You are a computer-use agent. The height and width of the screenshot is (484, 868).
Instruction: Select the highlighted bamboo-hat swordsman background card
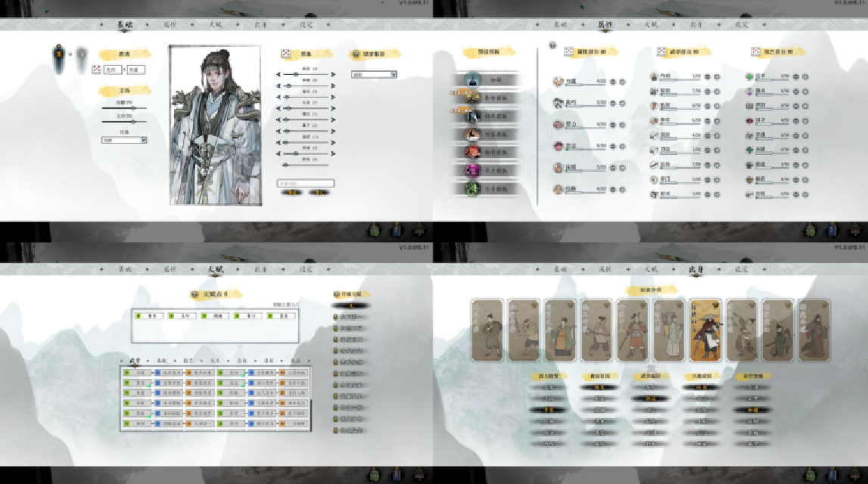point(705,330)
